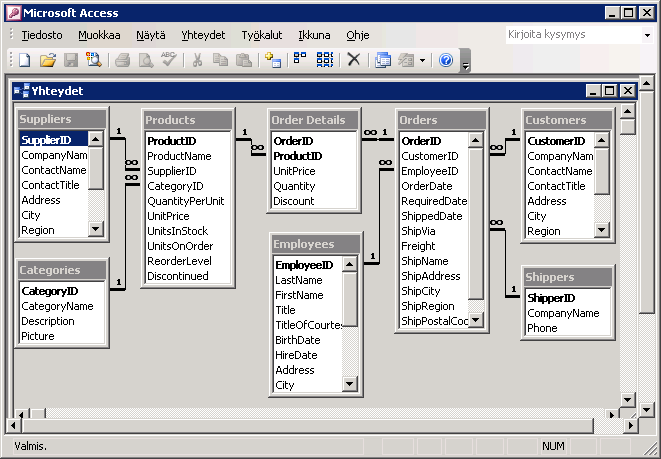Open the Näytä menu
The image size is (661, 459).
[x=151, y=35]
